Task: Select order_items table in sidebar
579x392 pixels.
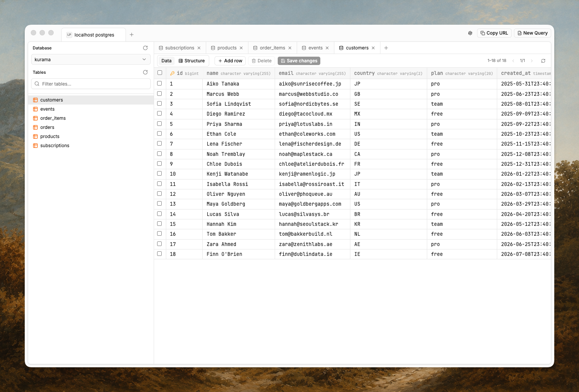Action: 91,118
